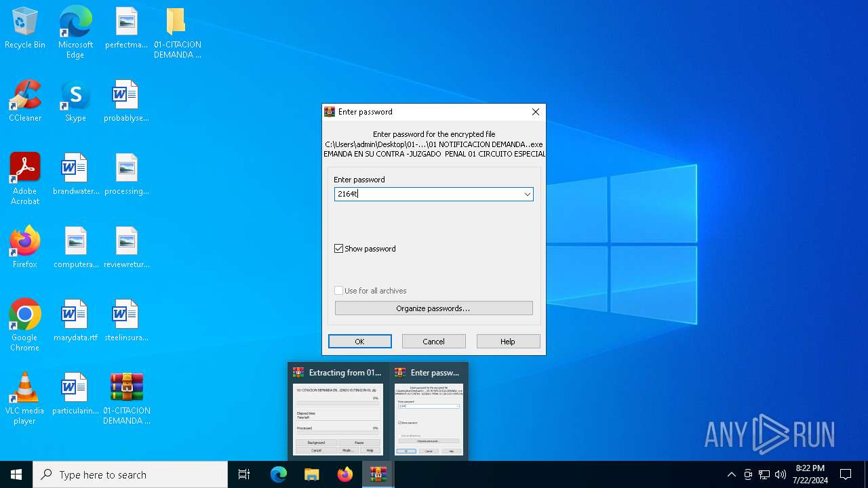Click the Enter password dialog title bar
Viewport: 868px width, 488px height.
click(x=424, y=112)
